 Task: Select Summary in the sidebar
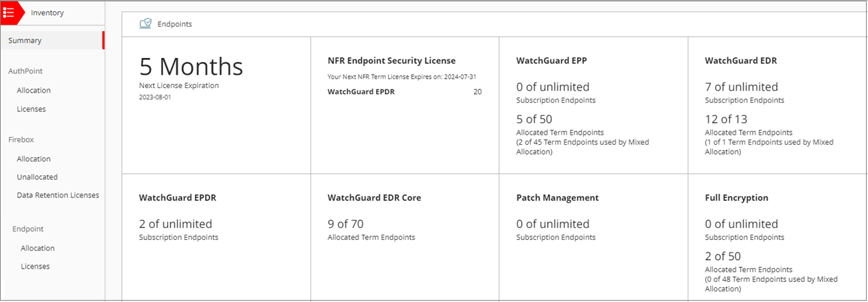coord(25,41)
